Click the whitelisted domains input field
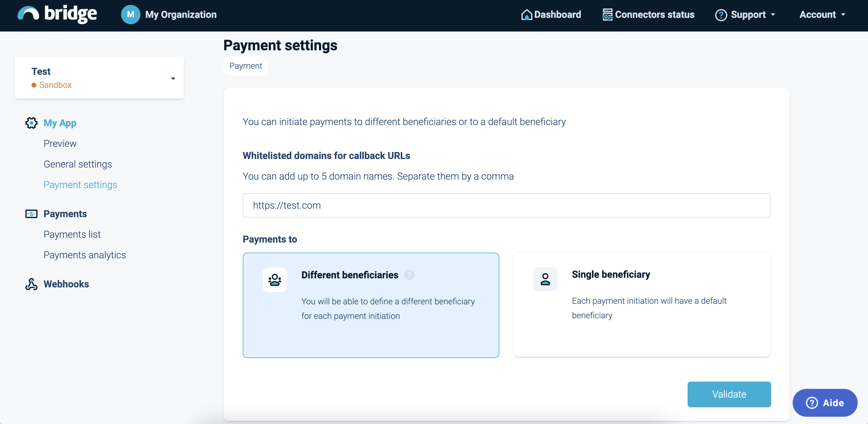868x424 pixels. pyautogui.click(x=506, y=205)
